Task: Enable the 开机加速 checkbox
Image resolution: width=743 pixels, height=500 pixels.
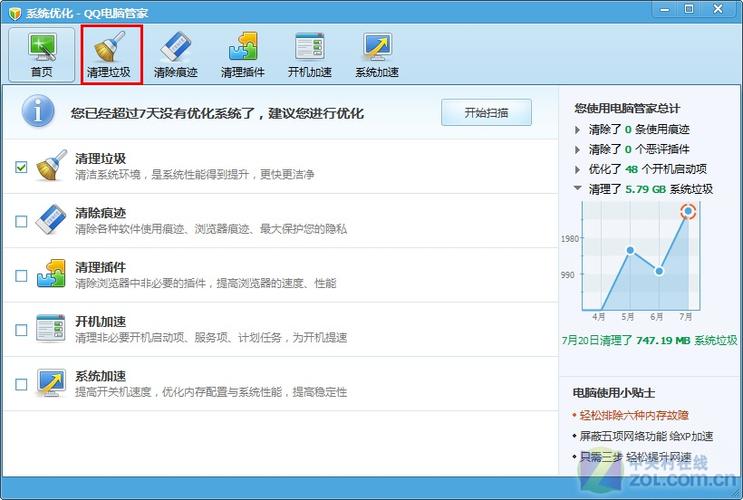Action: (21, 330)
